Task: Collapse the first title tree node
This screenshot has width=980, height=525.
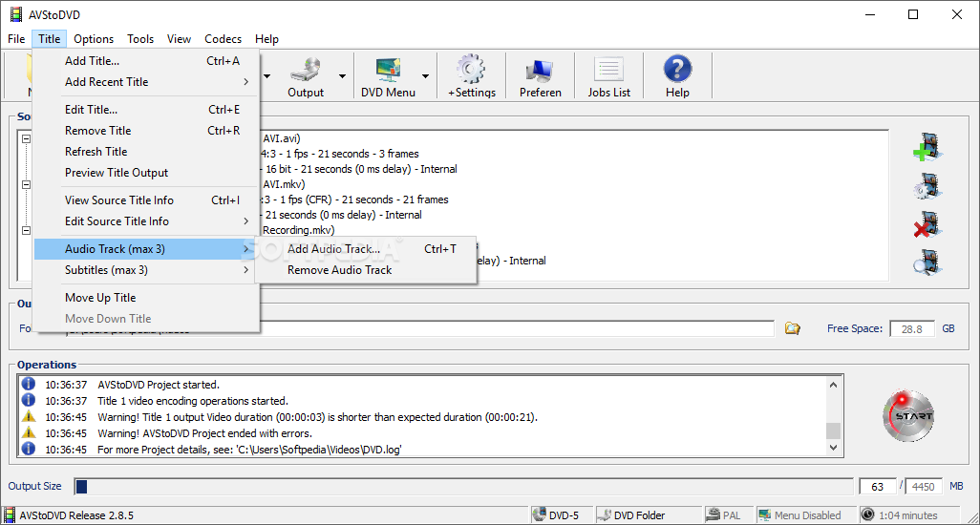Action: pyautogui.click(x=26, y=138)
